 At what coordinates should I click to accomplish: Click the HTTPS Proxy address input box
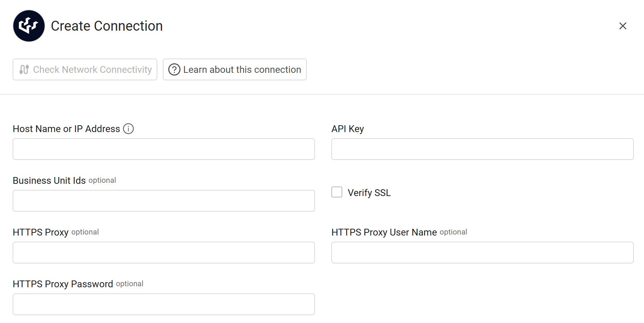point(163,253)
